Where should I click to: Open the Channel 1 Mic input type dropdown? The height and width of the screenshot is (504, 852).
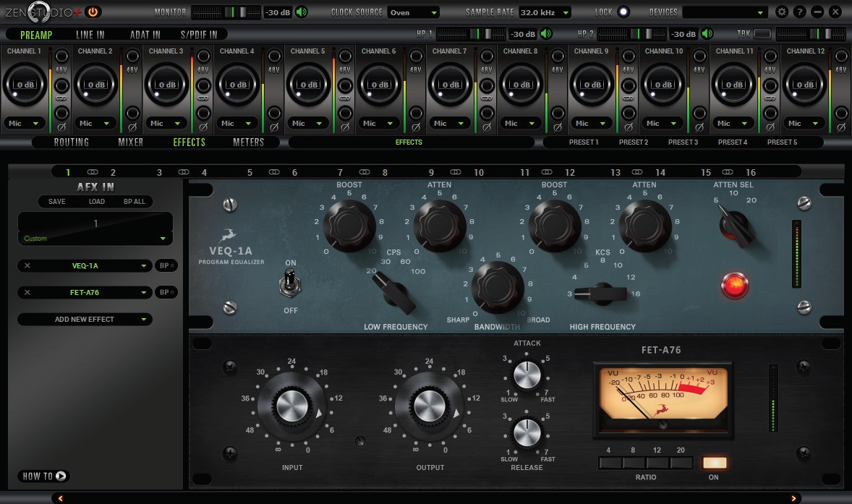tap(25, 123)
